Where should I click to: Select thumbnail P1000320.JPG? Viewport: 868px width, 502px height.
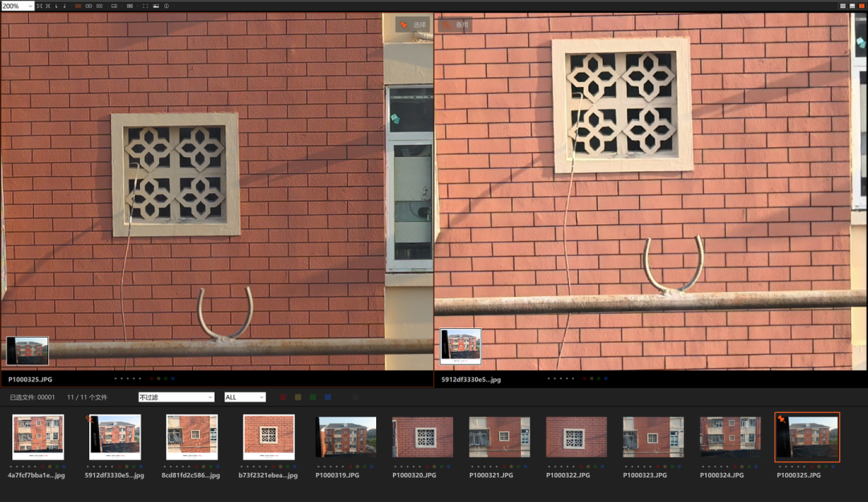(x=423, y=437)
